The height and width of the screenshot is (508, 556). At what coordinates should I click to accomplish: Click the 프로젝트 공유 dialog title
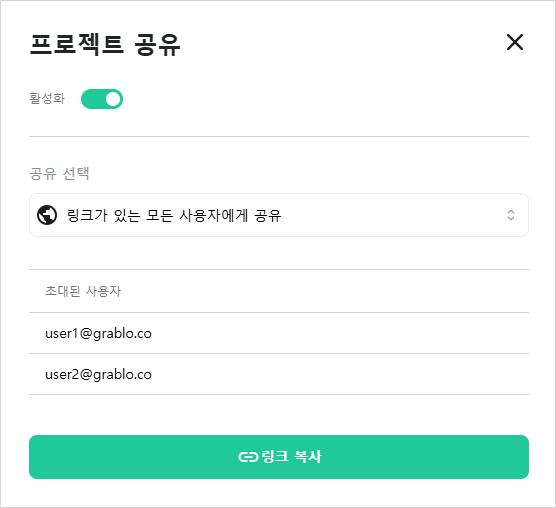click(105, 45)
